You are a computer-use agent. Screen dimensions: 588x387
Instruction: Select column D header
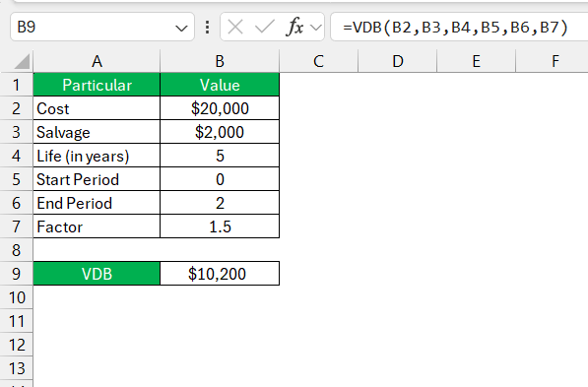[398, 61]
